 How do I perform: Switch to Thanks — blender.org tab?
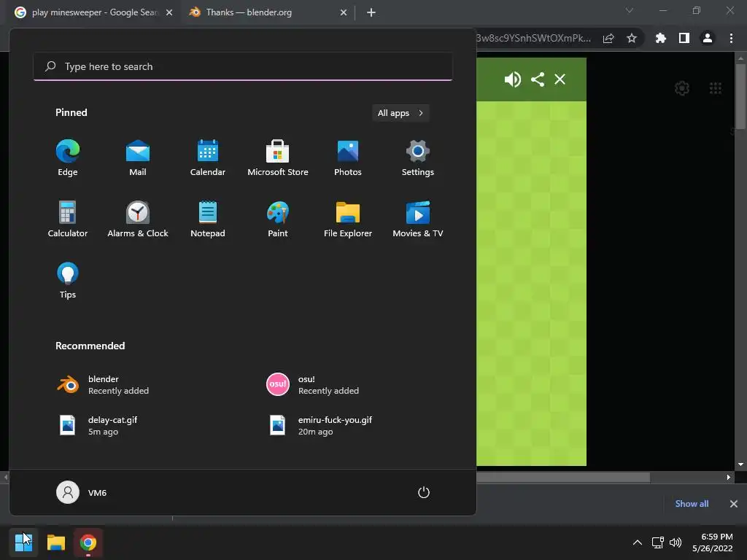click(268, 12)
